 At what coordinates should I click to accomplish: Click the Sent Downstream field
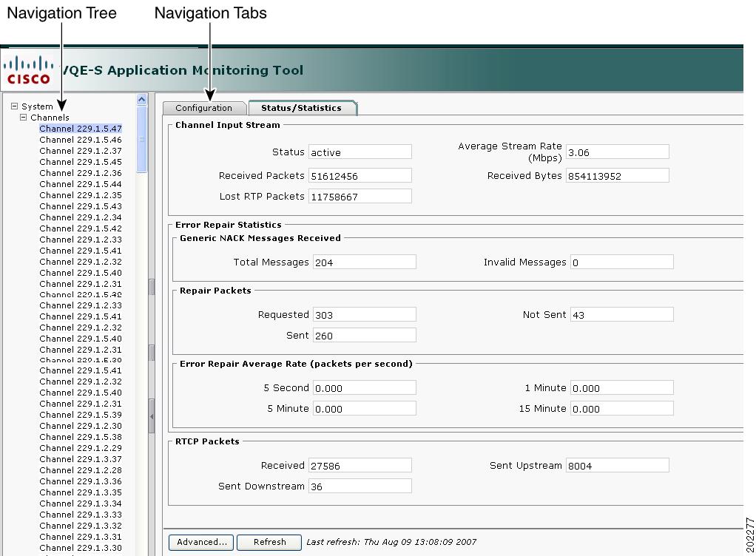360,486
